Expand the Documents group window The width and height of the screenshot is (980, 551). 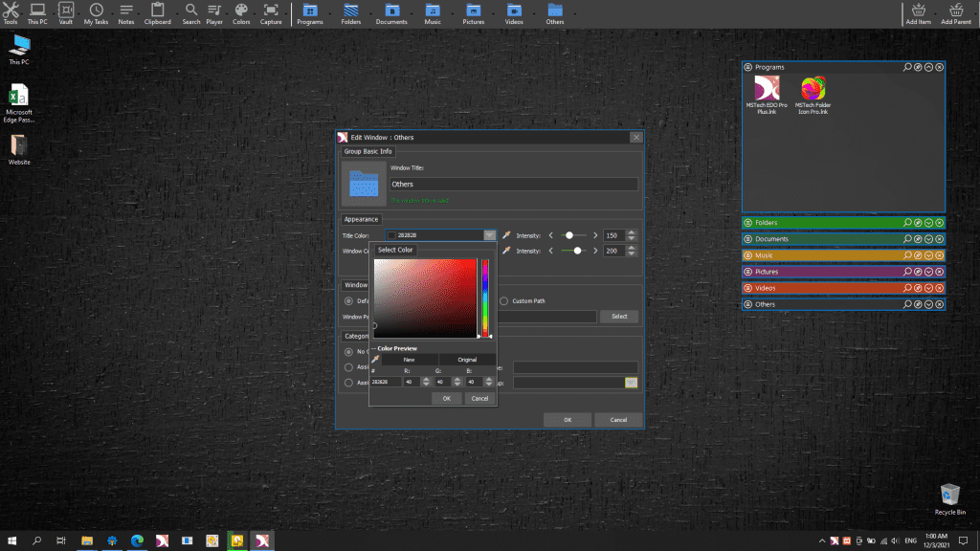coord(928,239)
